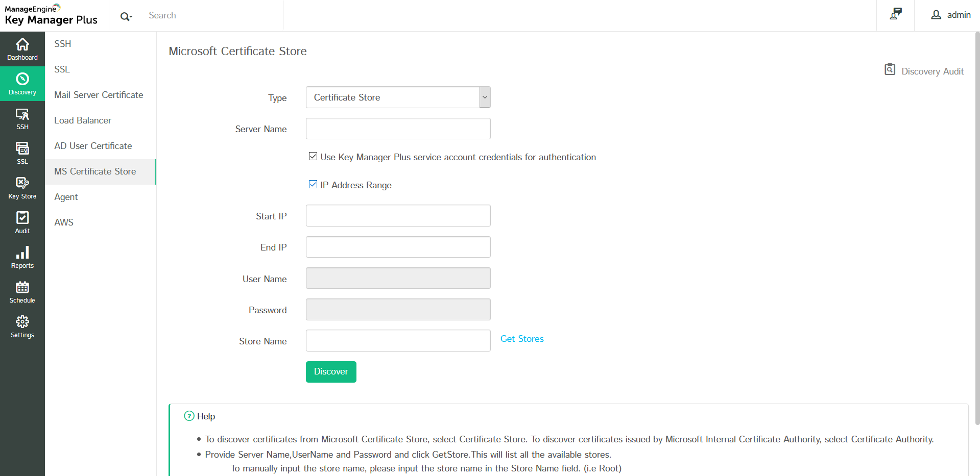Toggle the IP Address Range checkbox
Screen dimensions: 980x476
tap(313, 185)
